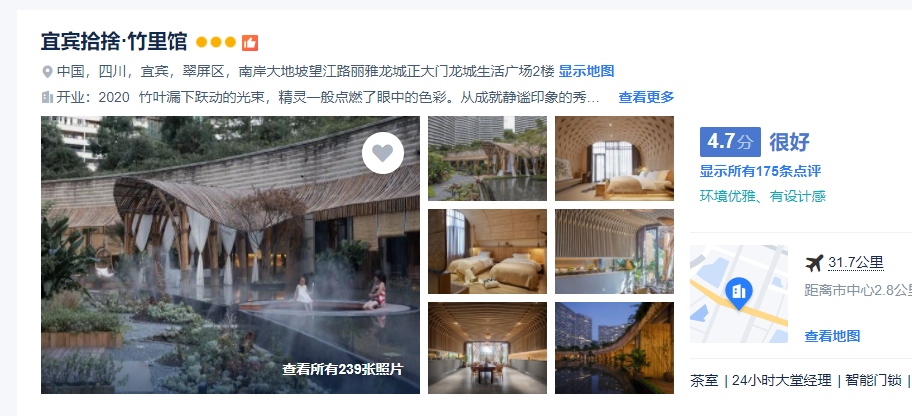Open 显示所有175条点评 reviews link
The width and height of the screenshot is (912, 416).
click(x=760, y=171)
